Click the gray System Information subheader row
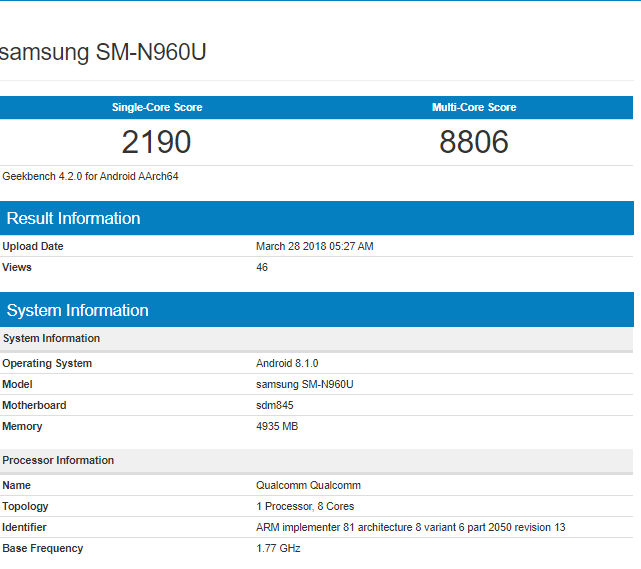The width and height of the screenshot is (641, 569). (x=317, y=338)
